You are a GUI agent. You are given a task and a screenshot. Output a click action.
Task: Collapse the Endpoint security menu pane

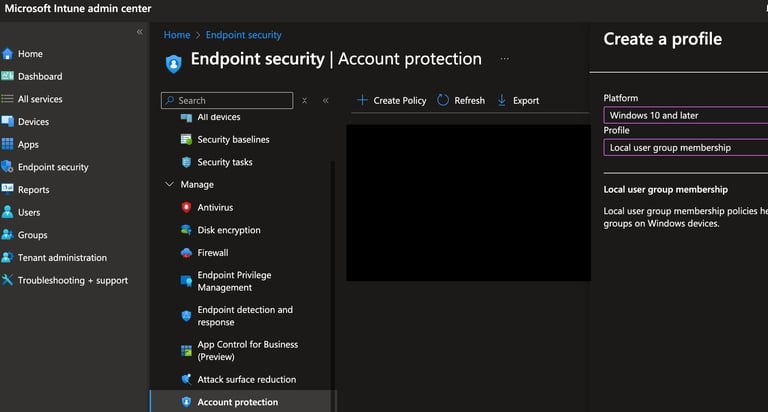[326, 100]
